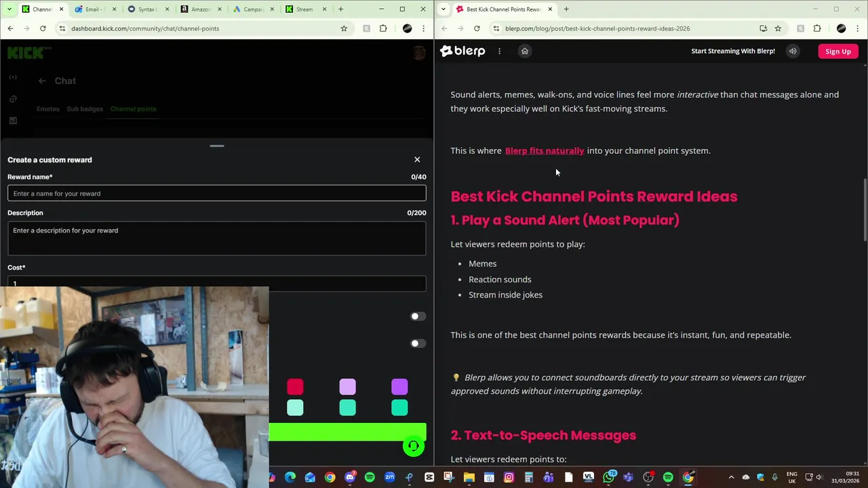868x488 pixels.
Task: Open the Chrome menu in left browser window
Action: point(424,28)
